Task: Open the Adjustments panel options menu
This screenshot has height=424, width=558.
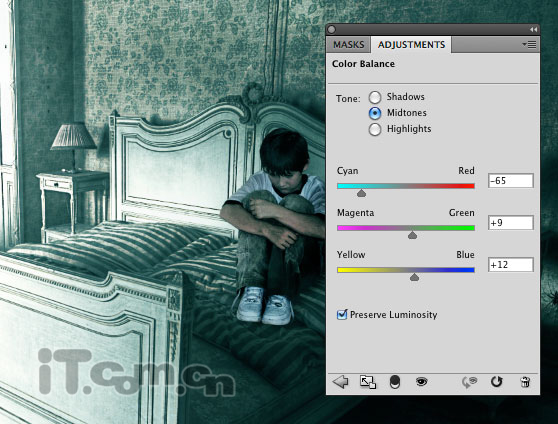Action: 529,45
